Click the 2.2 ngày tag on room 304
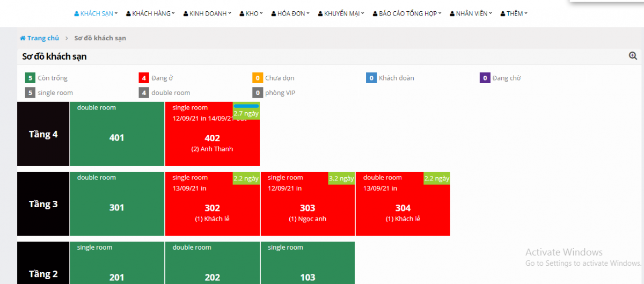Screen dimensions: 644x284 tap(436, 178)
